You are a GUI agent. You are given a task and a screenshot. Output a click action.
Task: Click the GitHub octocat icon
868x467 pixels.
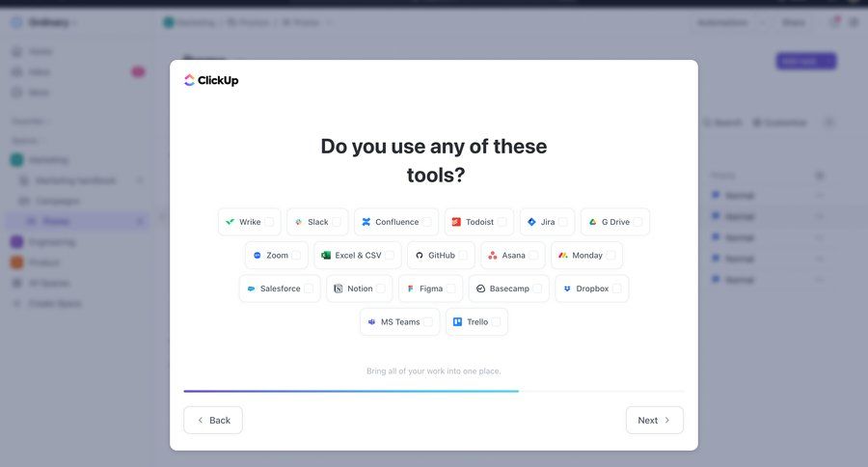pos(420,256)
